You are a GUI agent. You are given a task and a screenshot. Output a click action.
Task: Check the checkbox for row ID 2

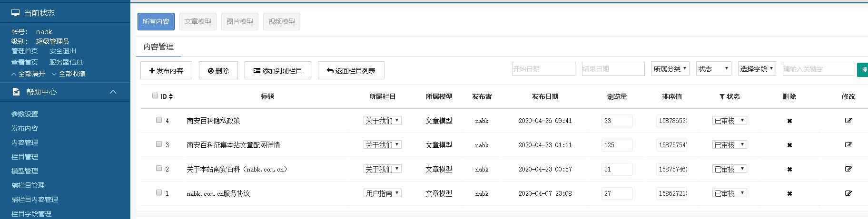tap(159, 169)
